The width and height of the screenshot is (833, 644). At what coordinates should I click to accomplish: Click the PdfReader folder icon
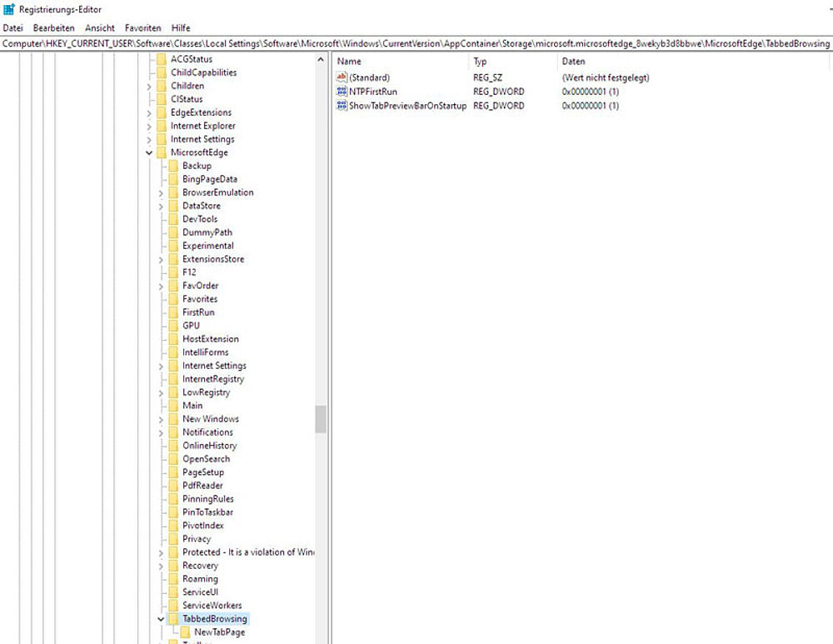(173, 486)
